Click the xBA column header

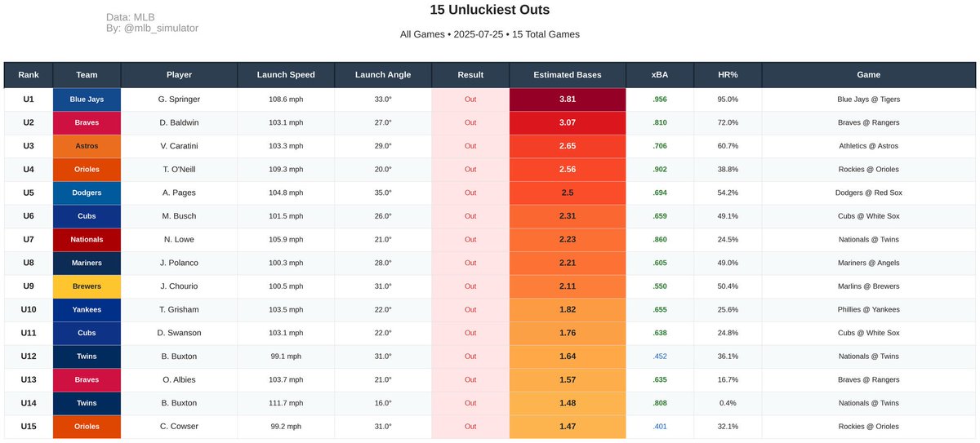(660, 74)
